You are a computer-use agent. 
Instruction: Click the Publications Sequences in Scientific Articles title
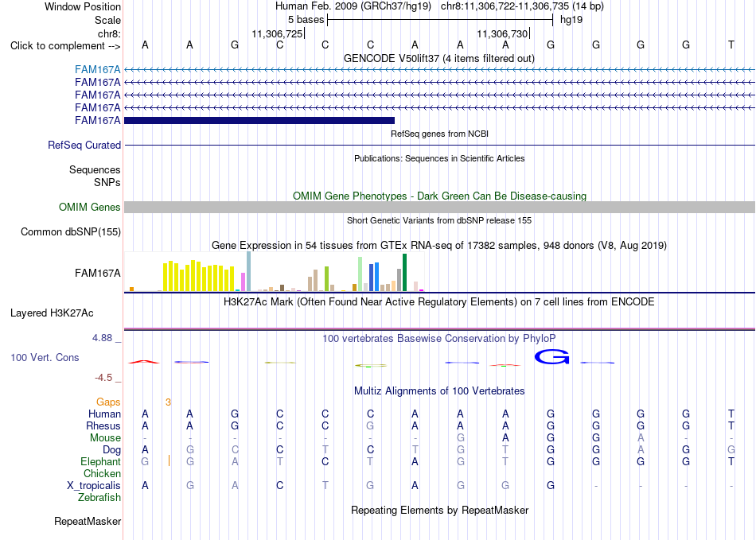tap(439, 158)
